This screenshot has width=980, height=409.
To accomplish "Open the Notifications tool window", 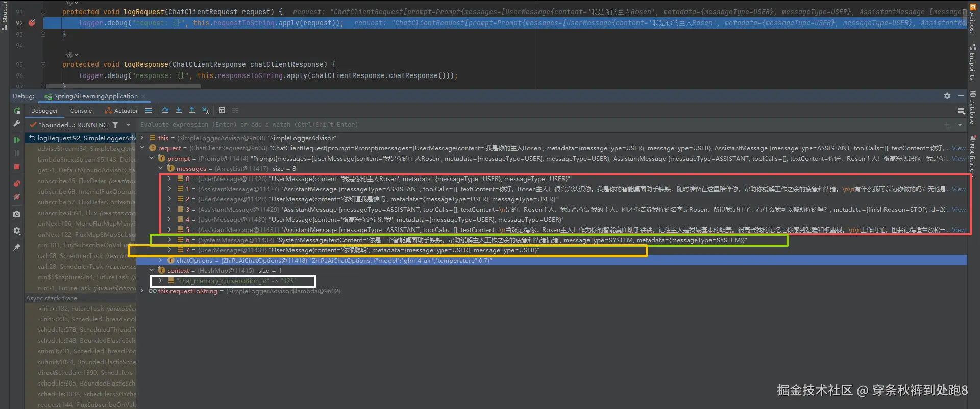I will pos(973,157).
